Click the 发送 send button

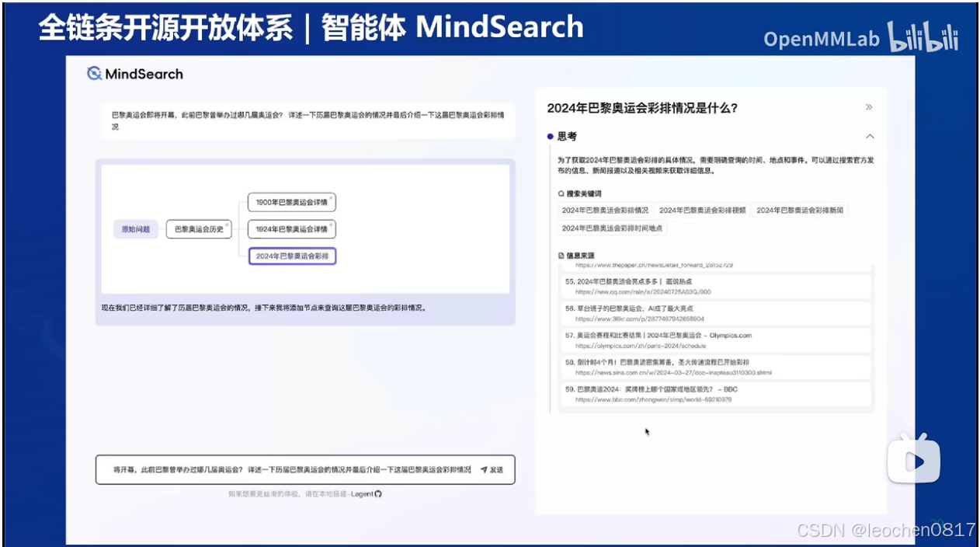(492, 470)
